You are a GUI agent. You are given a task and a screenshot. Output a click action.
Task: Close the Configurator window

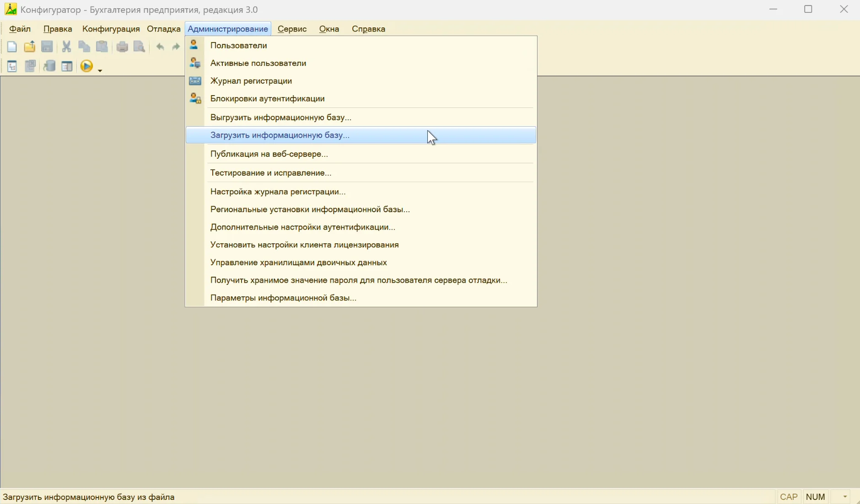pos(844,9)
